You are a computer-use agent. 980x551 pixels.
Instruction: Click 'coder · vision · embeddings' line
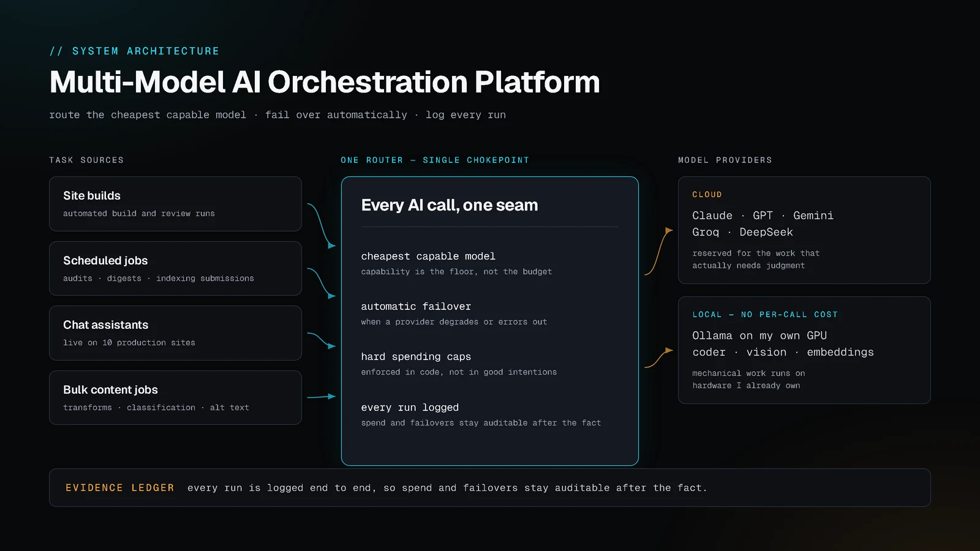[783, 352]
